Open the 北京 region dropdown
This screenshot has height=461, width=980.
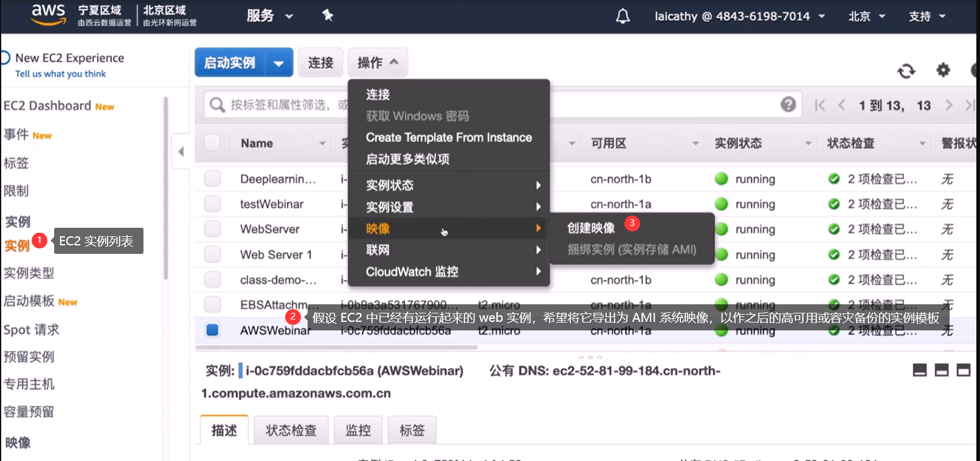[867, 16]
